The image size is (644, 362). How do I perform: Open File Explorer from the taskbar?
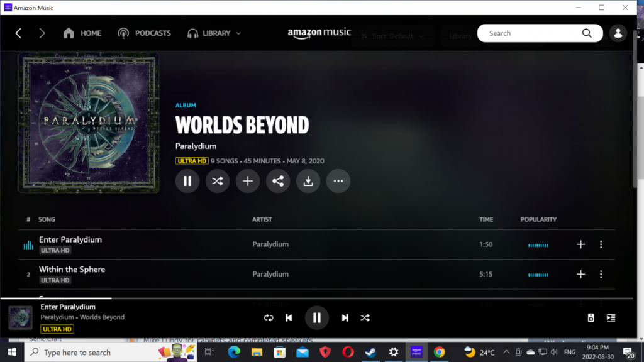coord(257,352)
